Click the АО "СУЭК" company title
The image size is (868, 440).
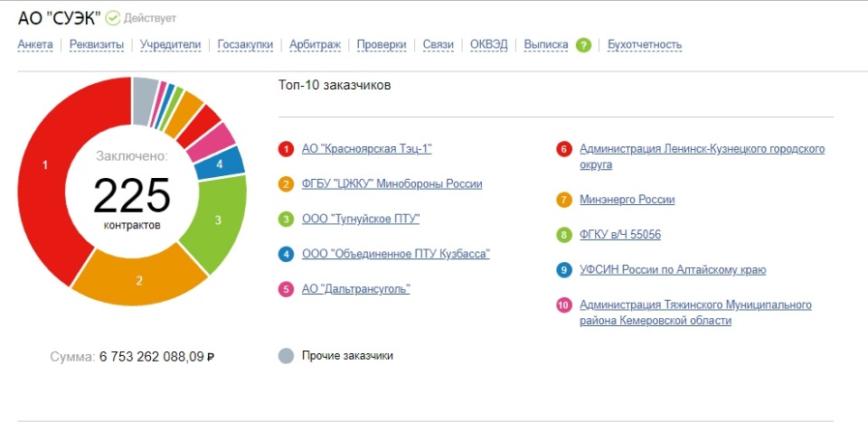60,18
